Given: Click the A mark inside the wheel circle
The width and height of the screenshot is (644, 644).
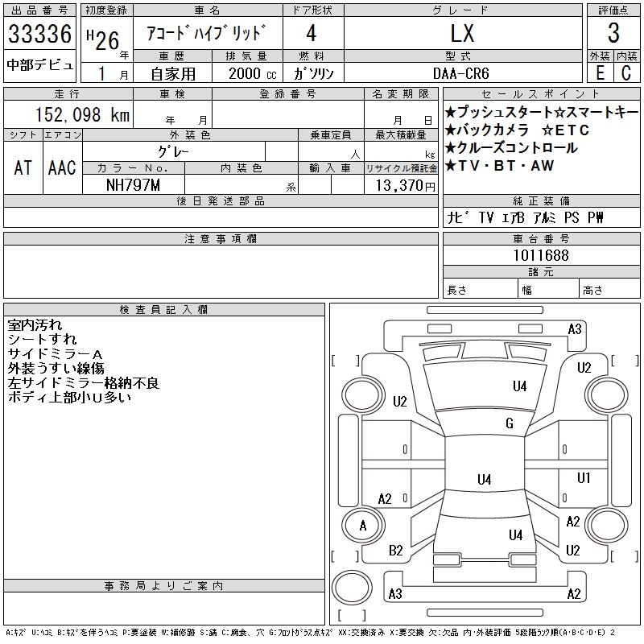Looking at the screenshot, I should point(363,526).
